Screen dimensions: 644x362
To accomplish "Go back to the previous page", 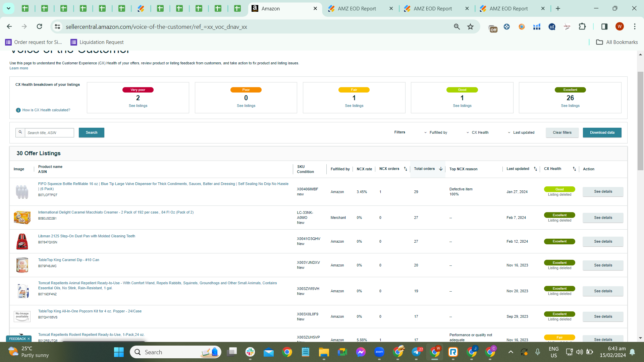I will point(9,26).
